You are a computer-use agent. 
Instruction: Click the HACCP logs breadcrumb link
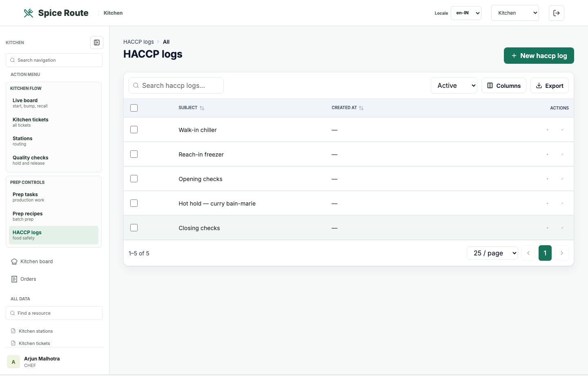coord(138,42)
